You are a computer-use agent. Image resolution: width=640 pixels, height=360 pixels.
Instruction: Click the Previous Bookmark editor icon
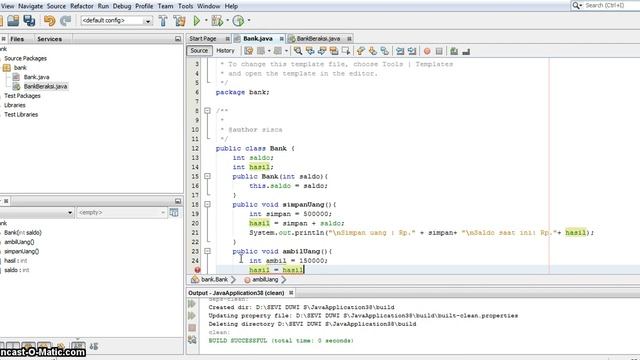(360, 51)
